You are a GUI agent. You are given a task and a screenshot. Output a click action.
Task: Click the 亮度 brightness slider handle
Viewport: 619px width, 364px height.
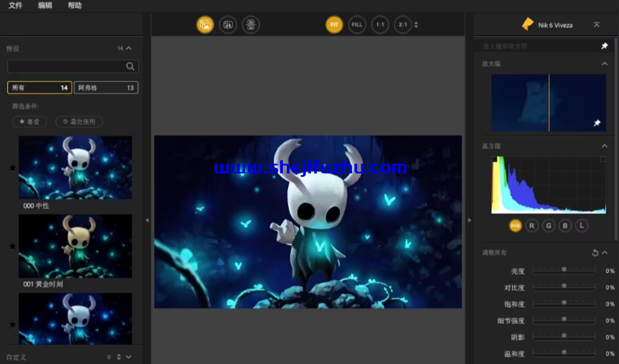(564, 270)
